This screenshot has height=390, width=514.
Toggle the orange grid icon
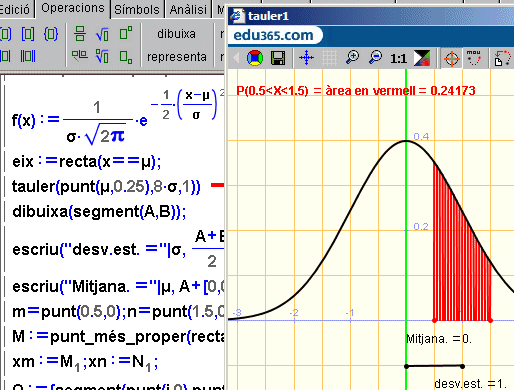pos(329,58)
